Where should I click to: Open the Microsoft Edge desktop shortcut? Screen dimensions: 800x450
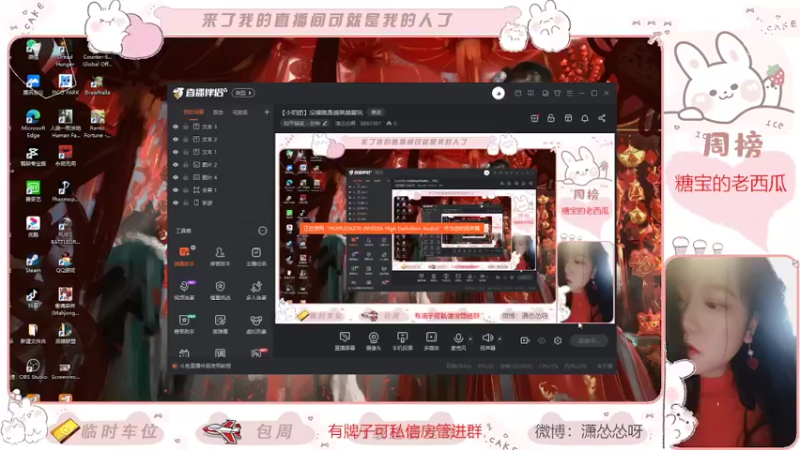[33, 123]
